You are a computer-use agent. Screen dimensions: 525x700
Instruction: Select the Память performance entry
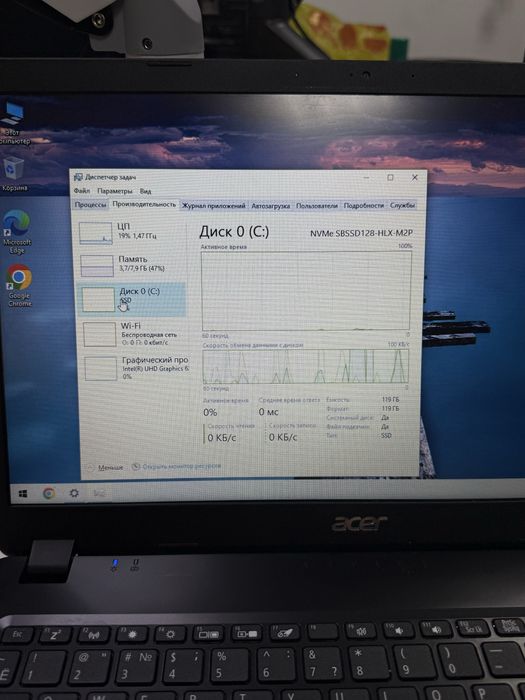click(x=131, y=265)
